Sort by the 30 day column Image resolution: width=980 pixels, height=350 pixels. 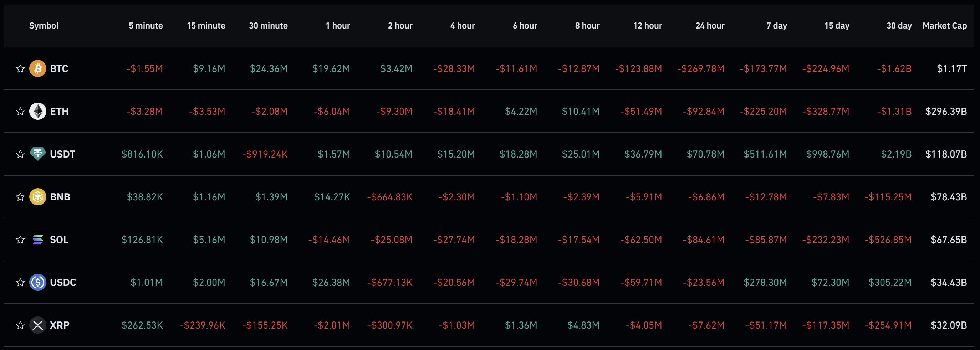tap(899, 26)
